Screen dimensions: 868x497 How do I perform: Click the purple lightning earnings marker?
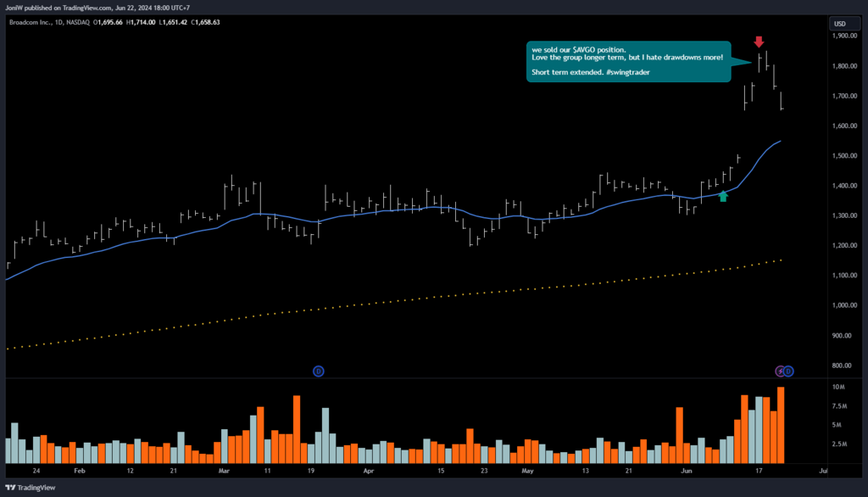pyautogui.click(x=780, y=371)
